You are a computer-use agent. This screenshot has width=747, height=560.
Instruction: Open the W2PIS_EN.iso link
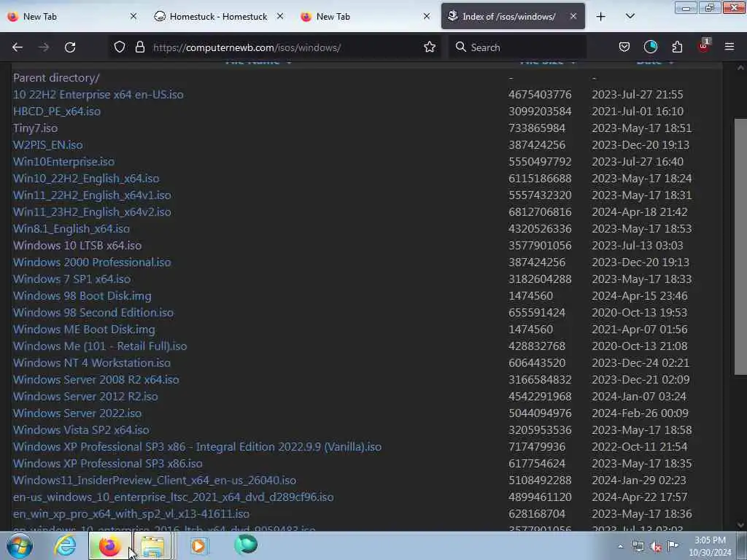click(x=47, y=145)
